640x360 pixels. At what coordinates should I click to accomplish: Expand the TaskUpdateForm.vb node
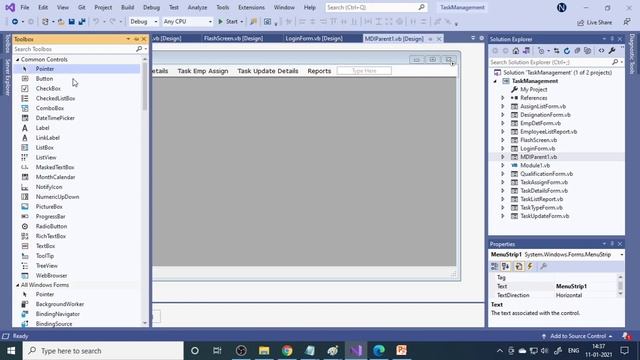503,216
